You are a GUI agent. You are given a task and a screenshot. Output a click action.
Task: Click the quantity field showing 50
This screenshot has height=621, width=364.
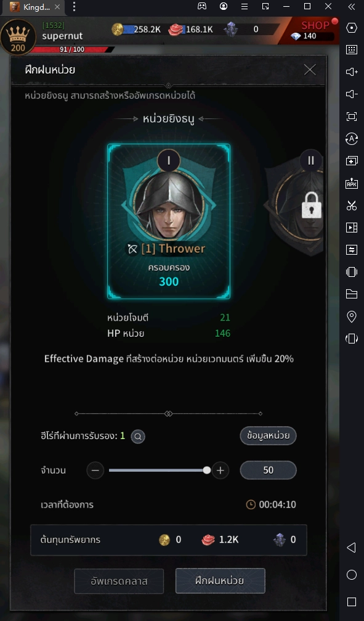pyautogui.click(x=269, y=470)
